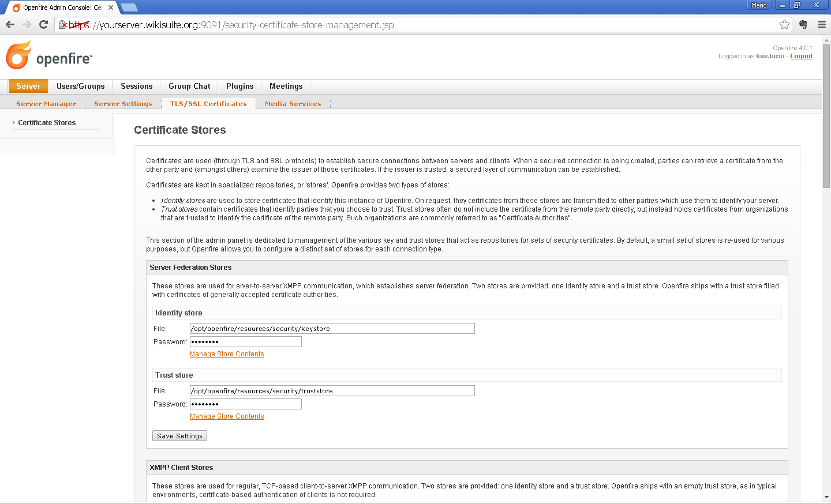
Task: Click the Openfire 4.0.1 version text
Action: click(x=792, y=48)
